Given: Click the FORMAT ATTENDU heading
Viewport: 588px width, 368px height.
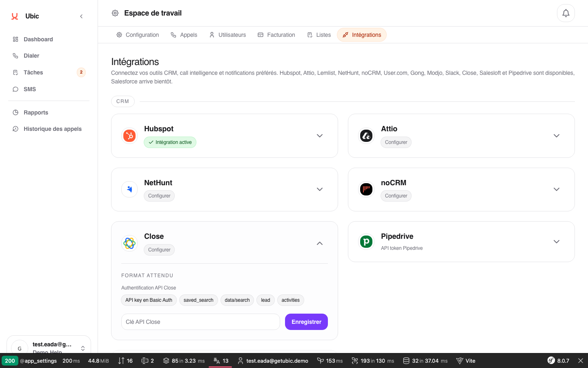Looking at the screenshot, I should [147, 276].
